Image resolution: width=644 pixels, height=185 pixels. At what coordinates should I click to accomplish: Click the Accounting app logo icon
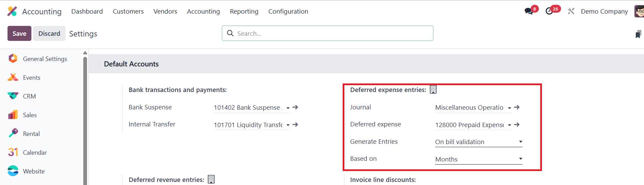tap(12, 11)
